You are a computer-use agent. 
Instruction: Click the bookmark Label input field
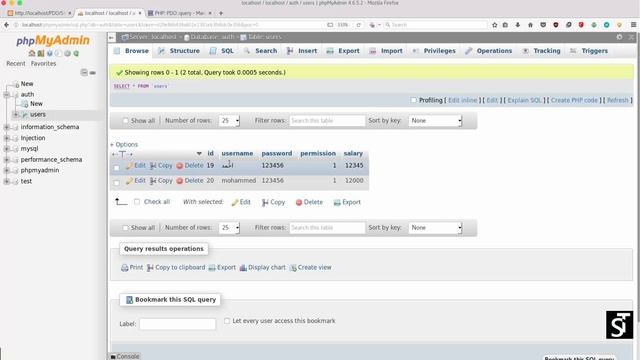pos(177,324)
